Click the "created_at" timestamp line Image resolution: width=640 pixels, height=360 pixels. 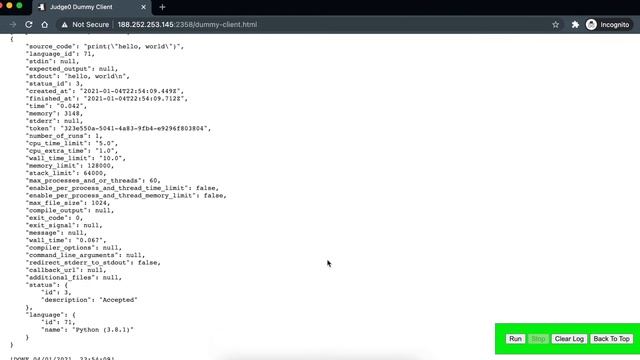(x=105, y=91)
